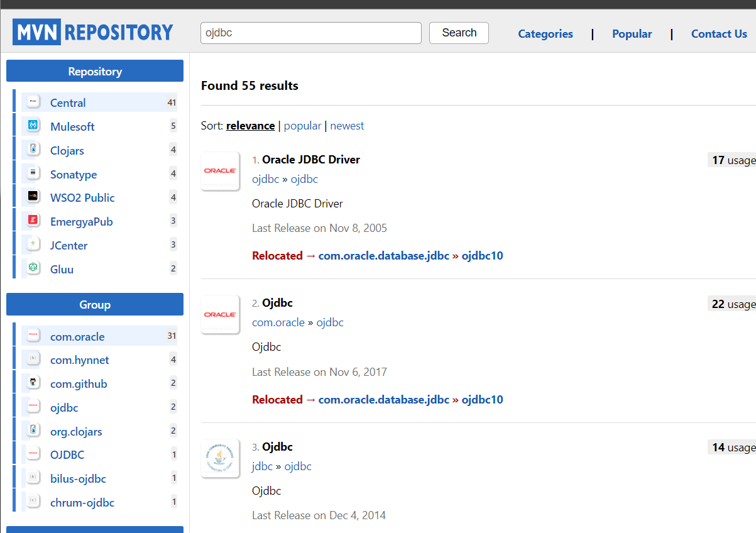Sort results by relevance
The image size is (756, 533).
(250, 126)
